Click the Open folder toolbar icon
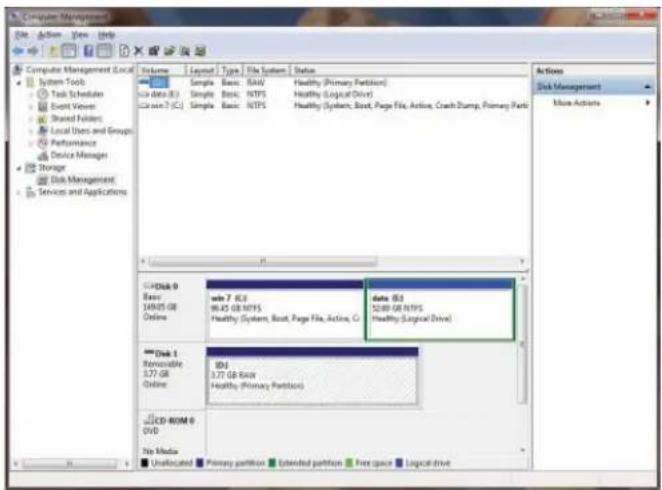The width and height of the screenshot is (662, 490). pos(169,51)
